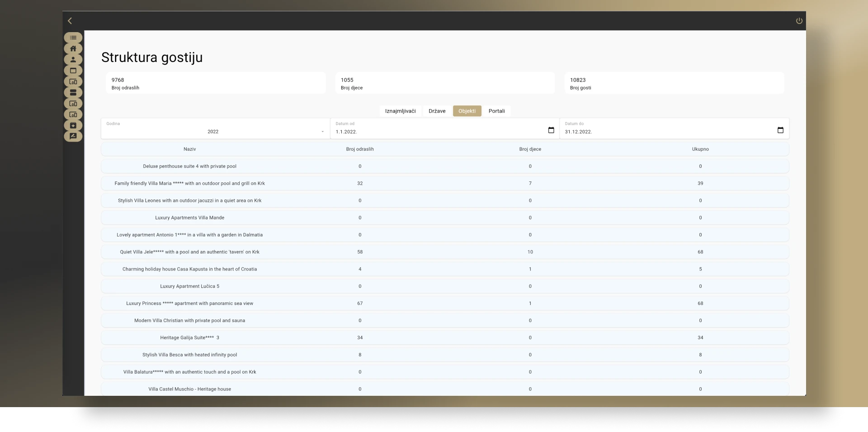Click the 9768 Broj odraslih summary card
The height and width of the screenshot is (432, 868).
[x=216, y=83]
